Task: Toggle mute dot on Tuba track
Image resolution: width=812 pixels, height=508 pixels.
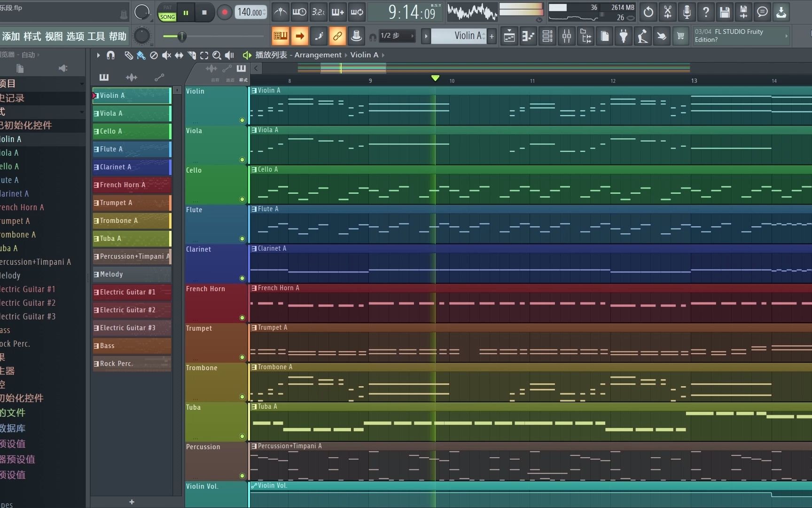Action: pos(242,437)
